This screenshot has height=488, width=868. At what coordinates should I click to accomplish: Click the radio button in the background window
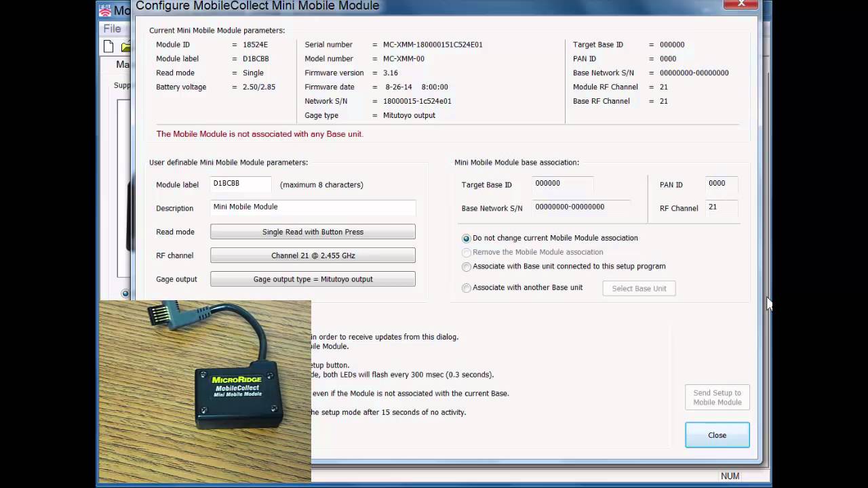point(125,293)
